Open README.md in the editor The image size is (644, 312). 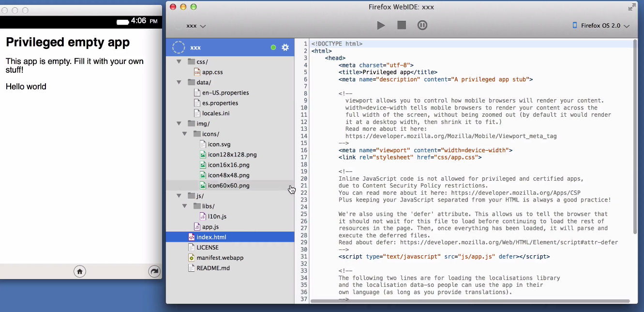click(213, 268)
